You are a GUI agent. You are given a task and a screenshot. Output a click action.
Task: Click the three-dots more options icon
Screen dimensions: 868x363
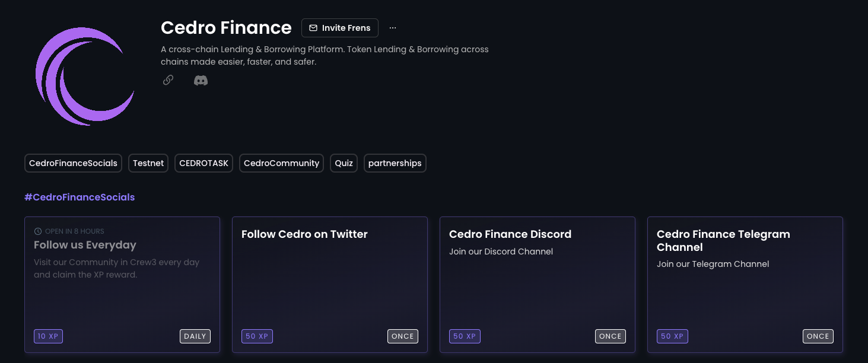pyautogui.click(x=393, y=28)
